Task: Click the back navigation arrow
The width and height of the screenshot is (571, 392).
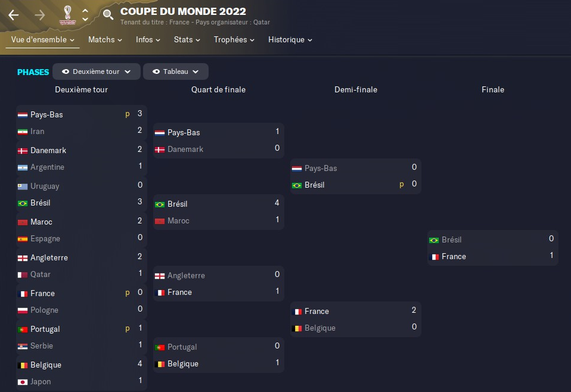Action: [14, 15]
